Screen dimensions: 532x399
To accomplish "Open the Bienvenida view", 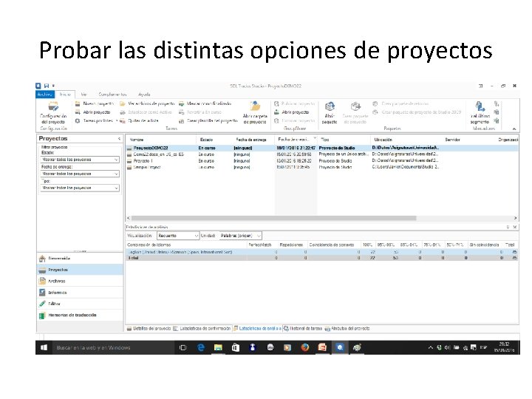I will tap(80, 259).
